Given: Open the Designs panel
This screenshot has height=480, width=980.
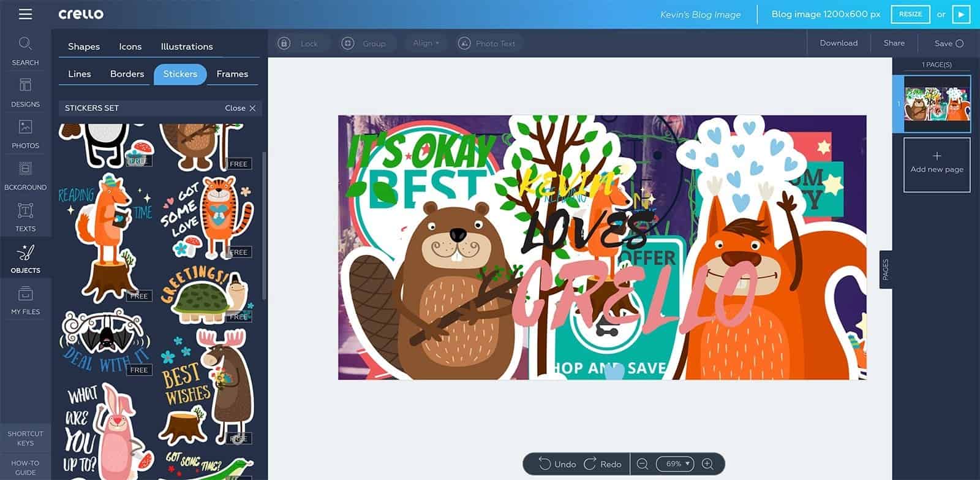Looking at the screenshot, I should (25, 93).
